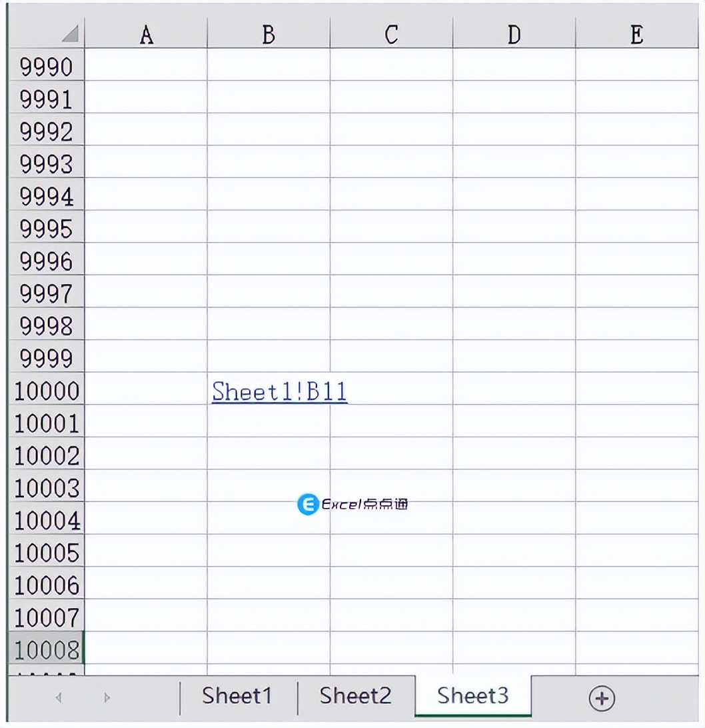
Task: Select the Sheet3 tab
Action: point(473,695)
